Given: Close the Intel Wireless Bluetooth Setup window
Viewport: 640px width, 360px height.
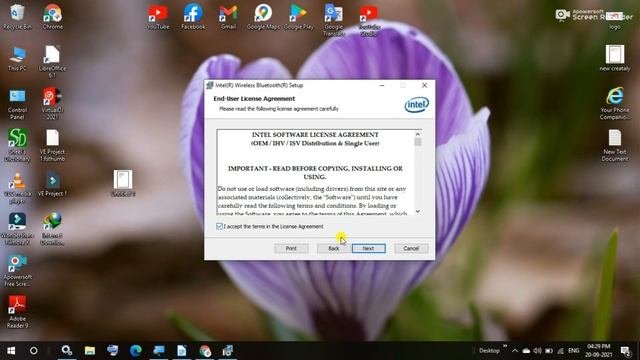Looking at the screenshot, I should coord(424,85).
